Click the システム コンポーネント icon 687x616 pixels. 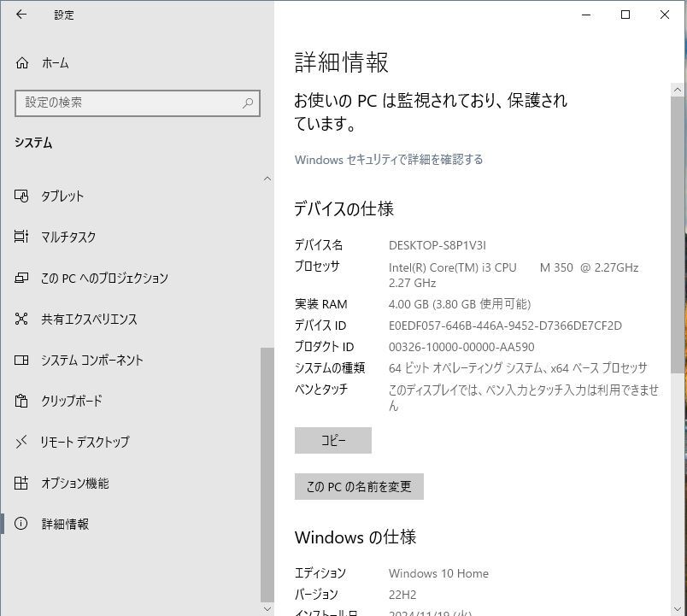pyautogui.click(x=21, y=360)
